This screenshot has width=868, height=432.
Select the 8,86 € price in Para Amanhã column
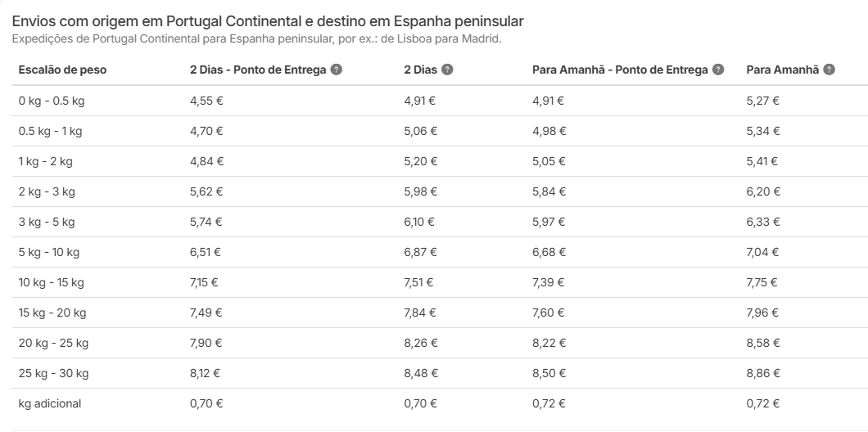[763, 373]
